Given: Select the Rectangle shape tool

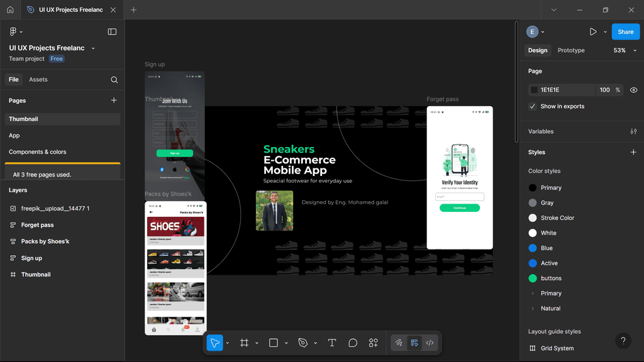Looking at the screenshot, I should 274,343.
